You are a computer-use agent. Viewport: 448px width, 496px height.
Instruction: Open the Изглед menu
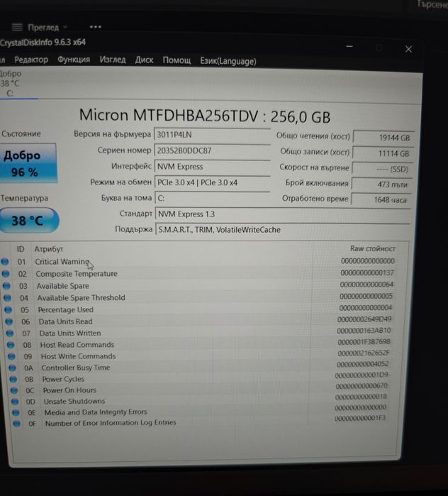[113, 60]
